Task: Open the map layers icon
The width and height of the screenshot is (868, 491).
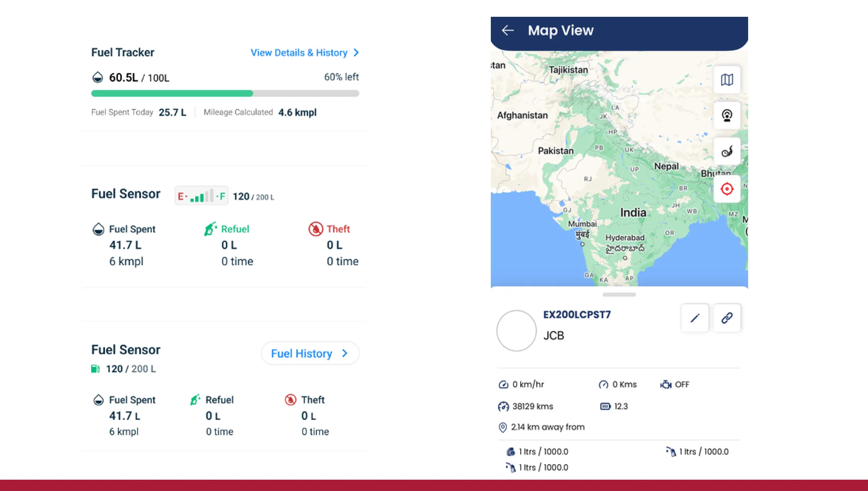Action: point(727,80)
